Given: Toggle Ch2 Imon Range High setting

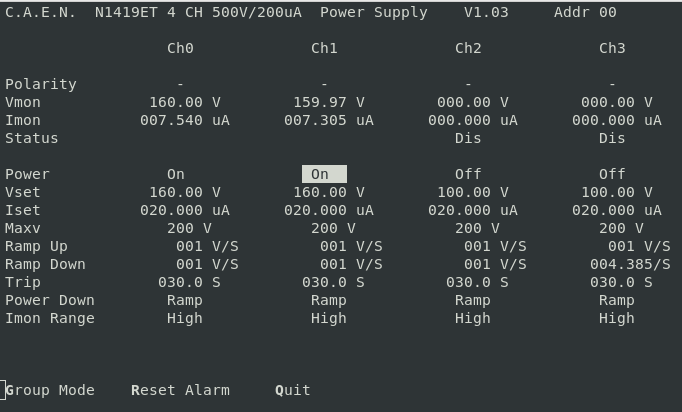Looking at the screenshot, I should tap(473, 318).
